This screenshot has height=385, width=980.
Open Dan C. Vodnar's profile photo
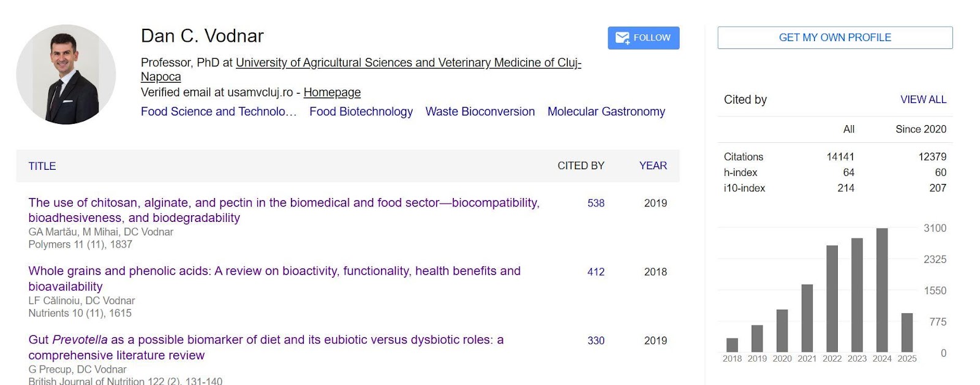[66, 74]
